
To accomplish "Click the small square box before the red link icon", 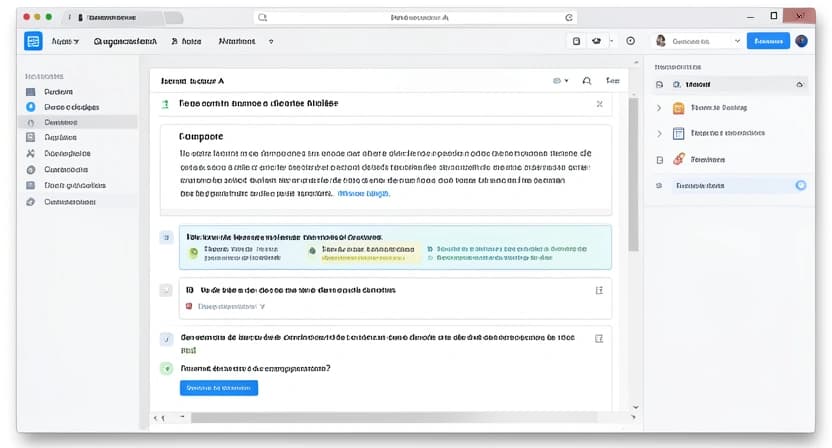I will click(660, 160).
